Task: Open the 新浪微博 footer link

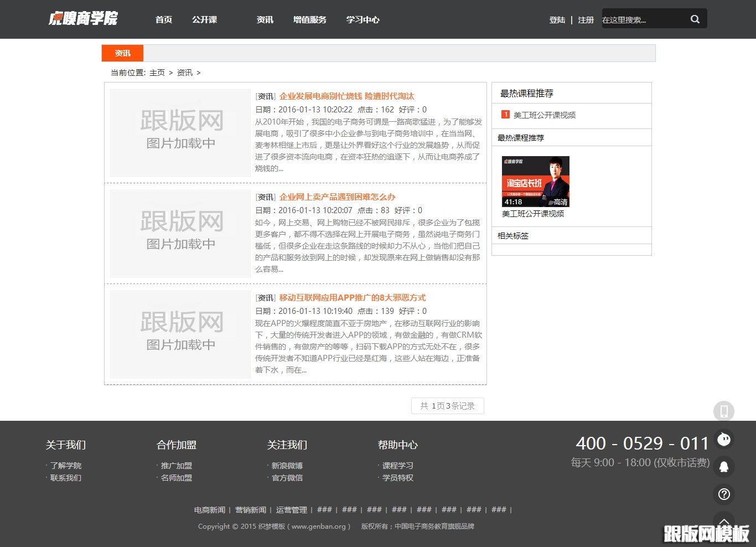Action: (x=287, y=465)
